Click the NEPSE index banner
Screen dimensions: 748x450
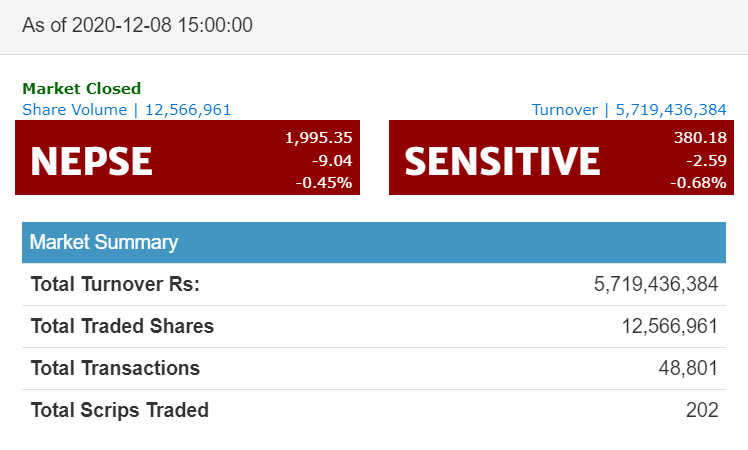187,157
